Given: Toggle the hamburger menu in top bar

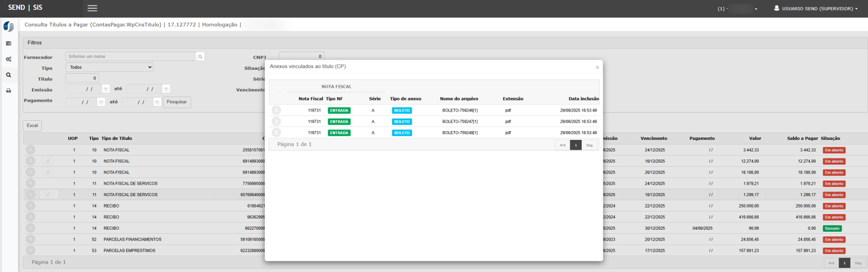Looking at the screenshot, I should click(x=92, y=8).
